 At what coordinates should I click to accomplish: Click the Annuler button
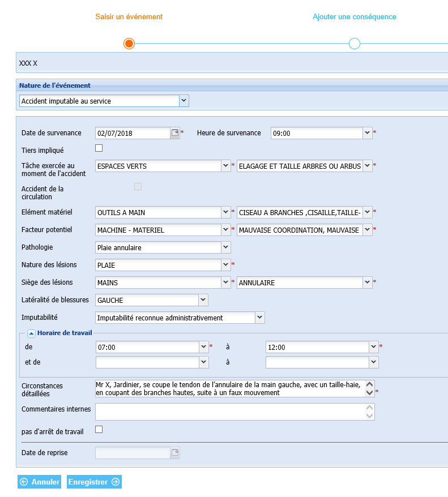39,482
